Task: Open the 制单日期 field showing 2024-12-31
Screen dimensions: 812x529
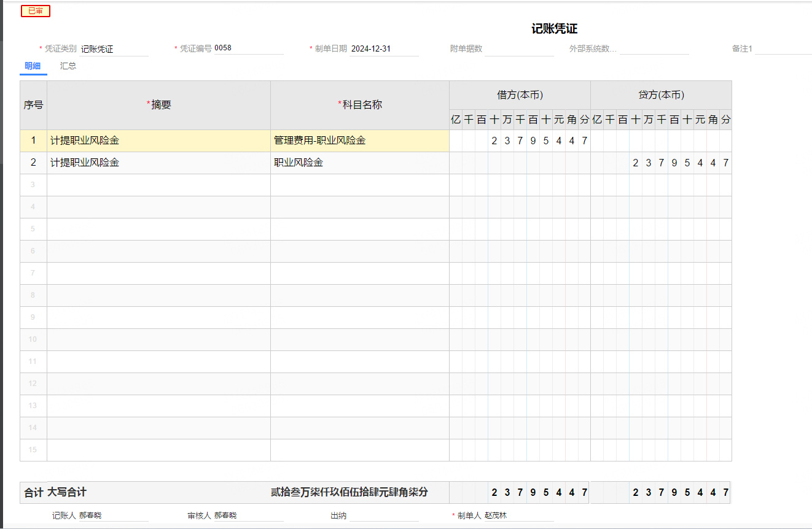Action: [x=383, y=49]
